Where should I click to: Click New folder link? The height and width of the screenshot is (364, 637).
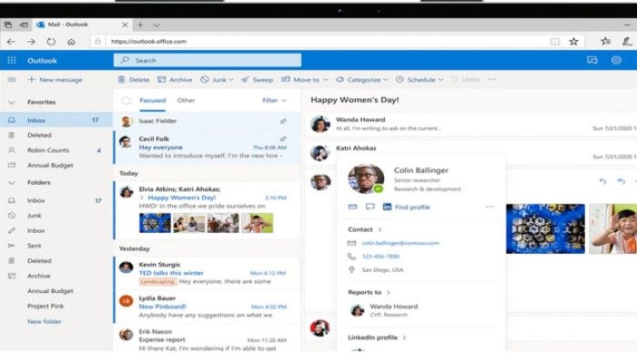45,321
